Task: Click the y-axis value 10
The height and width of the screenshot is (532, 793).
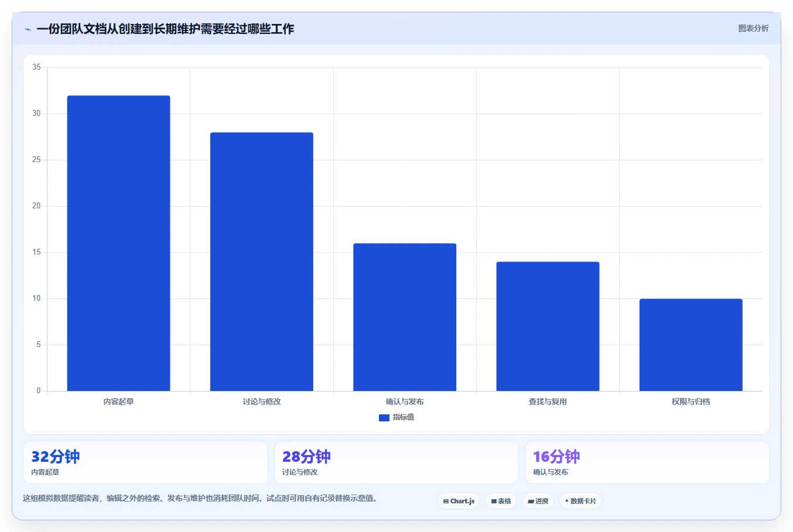Action: pyautogui.click(x=36, y=298)
